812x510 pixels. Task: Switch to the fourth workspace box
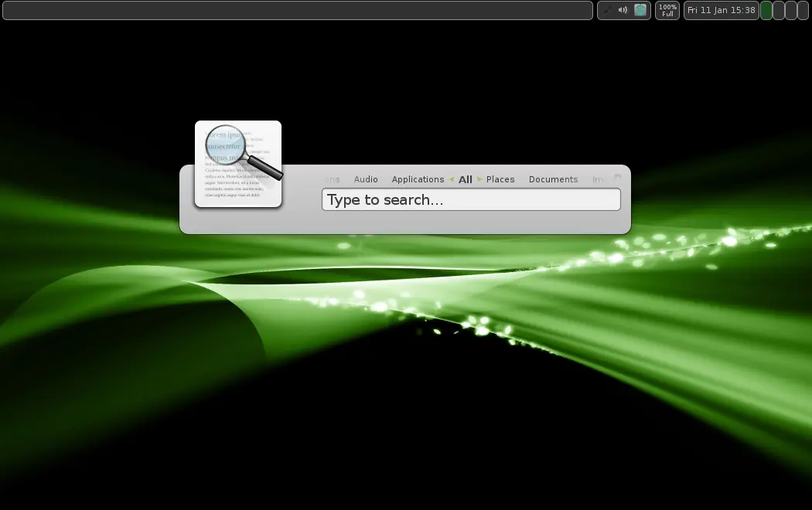tap(803, 10)
